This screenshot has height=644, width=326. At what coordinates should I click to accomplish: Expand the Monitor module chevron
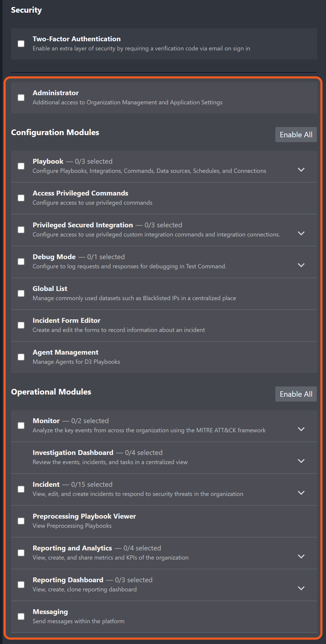tap(301, 429)
